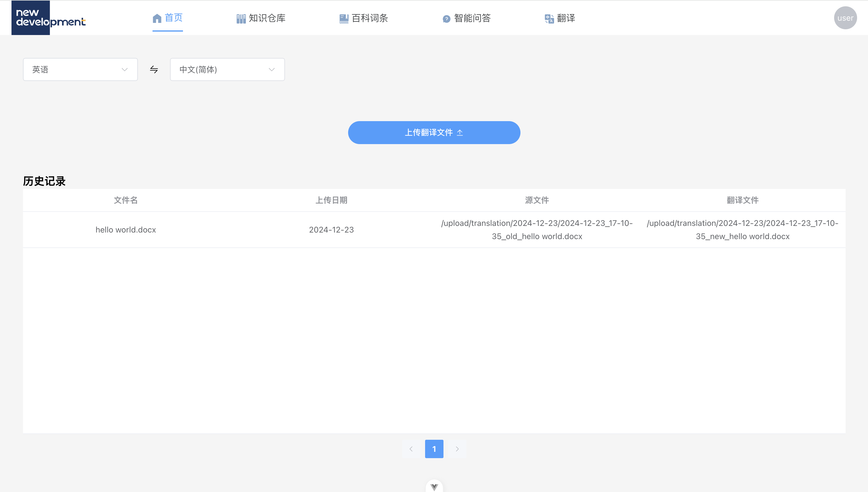Viewport: 868px width, 492px height.
Task: Click the home icon beside 首页
Action: [157, 18]
